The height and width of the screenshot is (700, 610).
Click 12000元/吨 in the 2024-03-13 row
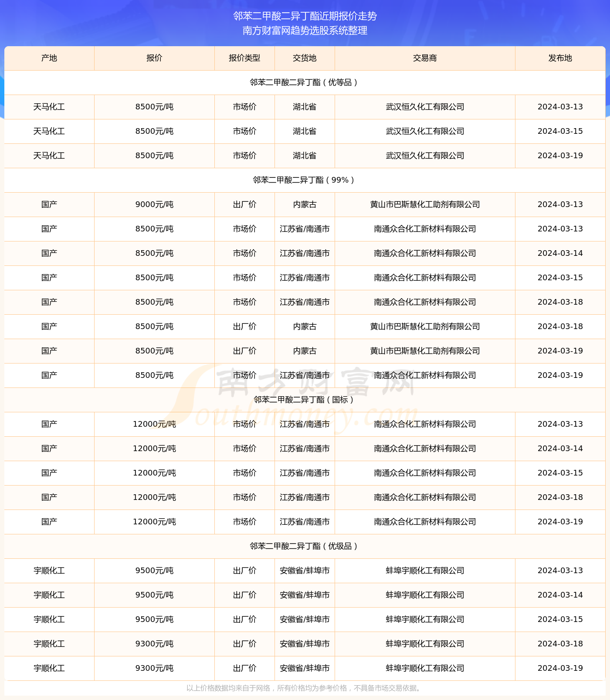(154, 424)
